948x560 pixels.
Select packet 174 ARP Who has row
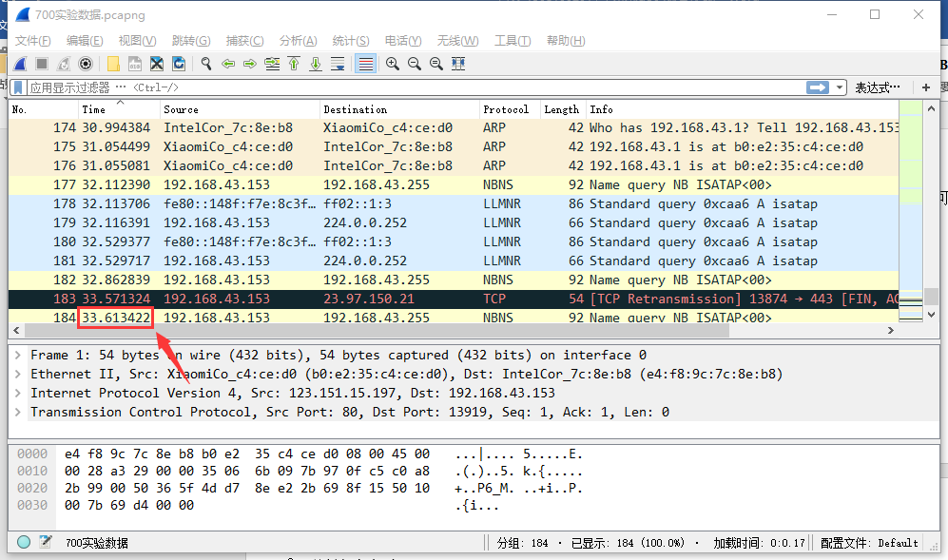point(454,127)
